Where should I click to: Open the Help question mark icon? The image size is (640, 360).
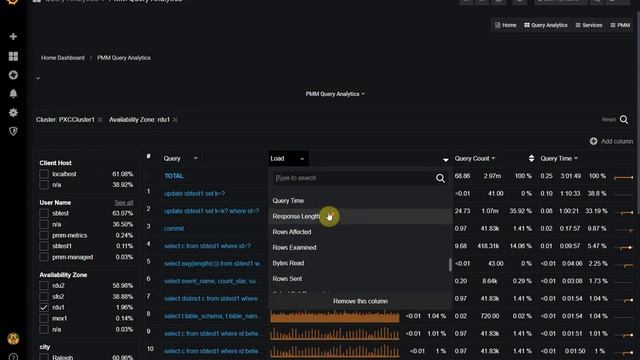(x=13, y=357)
